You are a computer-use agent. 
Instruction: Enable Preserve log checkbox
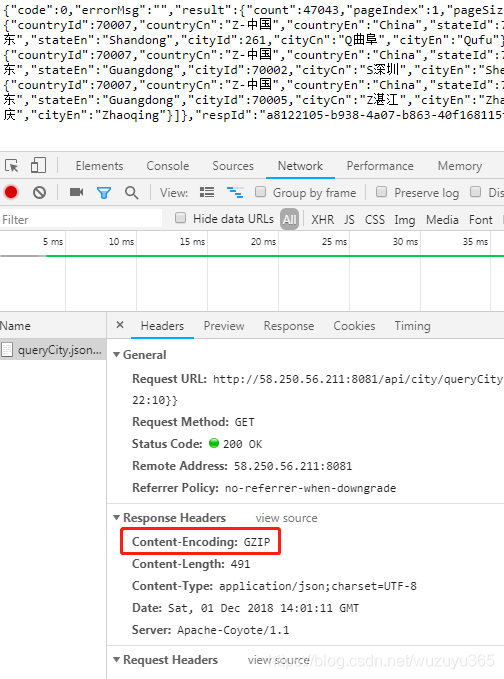coord(381,192)
